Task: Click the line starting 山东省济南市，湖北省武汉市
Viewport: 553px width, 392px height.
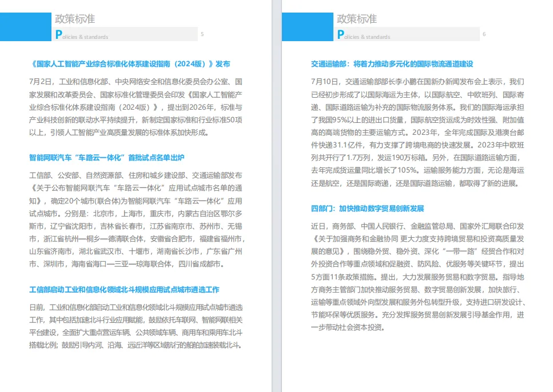Action: point(136,251)
